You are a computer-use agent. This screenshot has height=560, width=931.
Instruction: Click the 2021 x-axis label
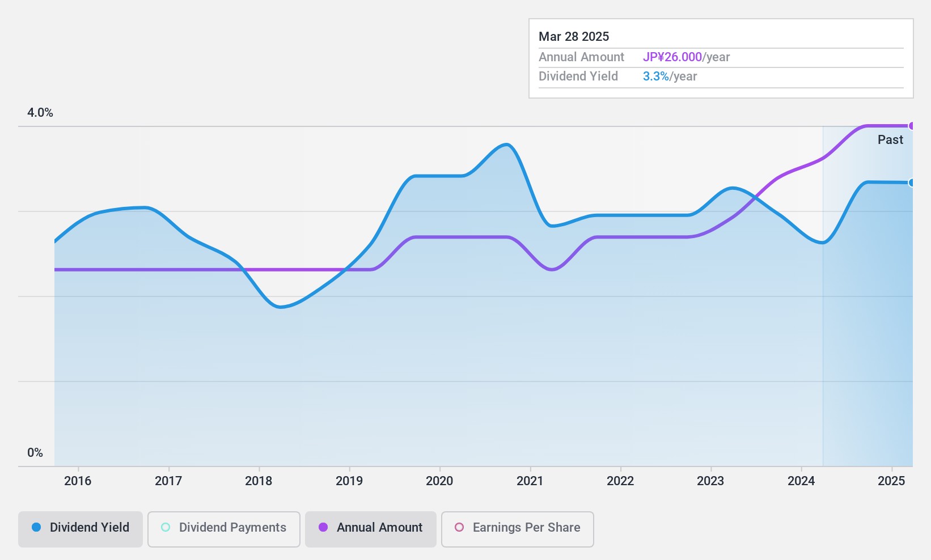530,481
